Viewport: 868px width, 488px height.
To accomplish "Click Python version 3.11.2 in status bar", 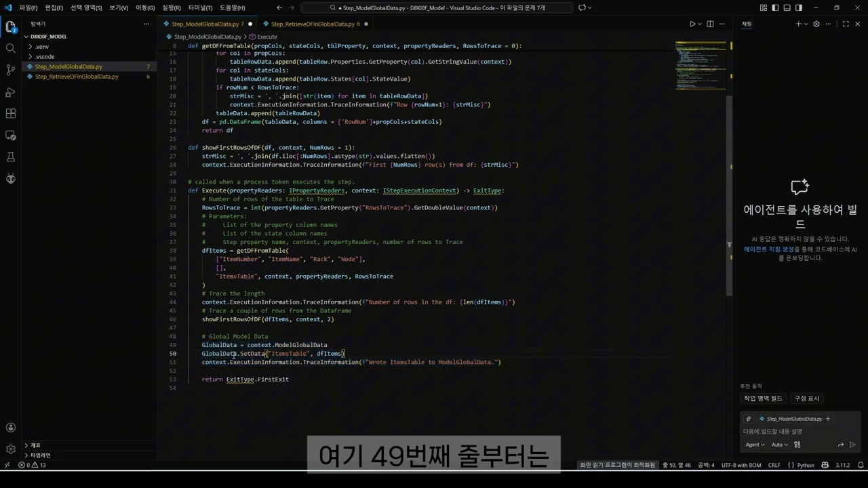I will (843, 465).
